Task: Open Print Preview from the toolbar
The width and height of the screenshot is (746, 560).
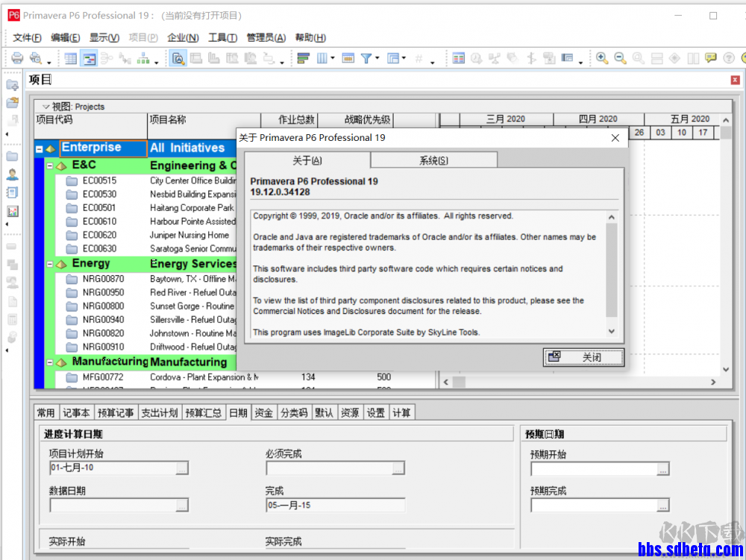Action: click(x=35, y=58)
